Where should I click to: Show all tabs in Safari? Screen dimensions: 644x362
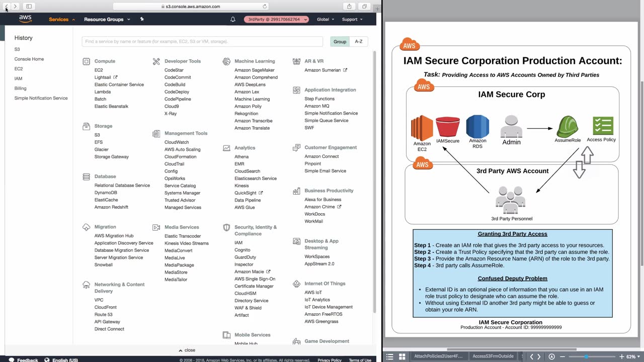364,7
